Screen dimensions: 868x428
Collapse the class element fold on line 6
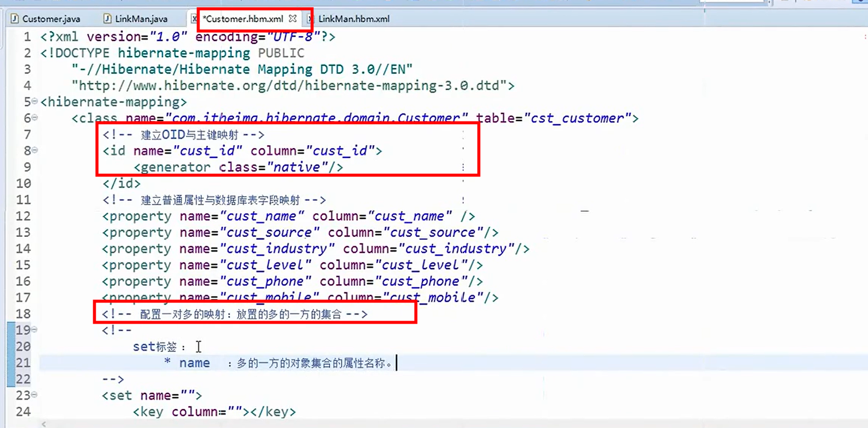click(x=34, y=117)
